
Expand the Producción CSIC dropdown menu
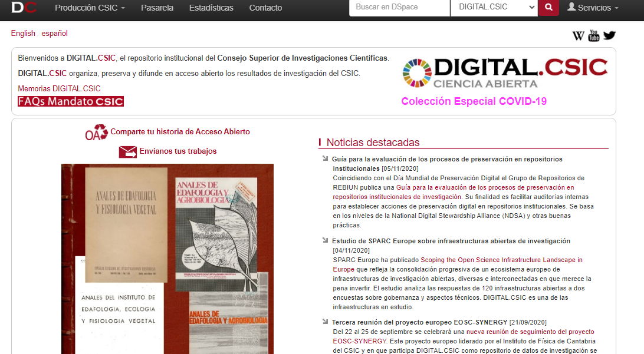tap(90, 8)
